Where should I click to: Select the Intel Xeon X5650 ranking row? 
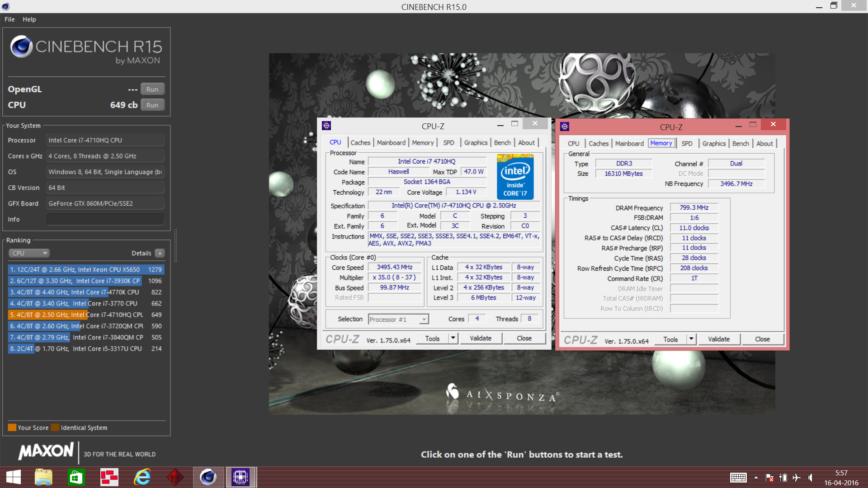86,269
